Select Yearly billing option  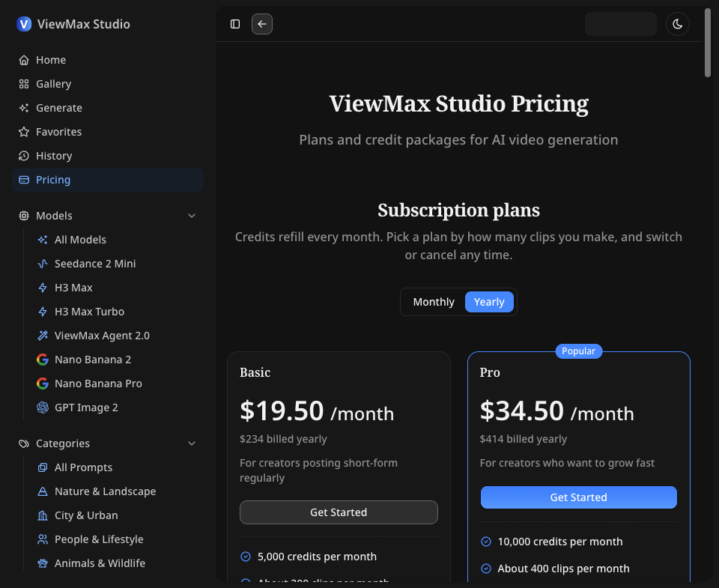coord(489,302)
